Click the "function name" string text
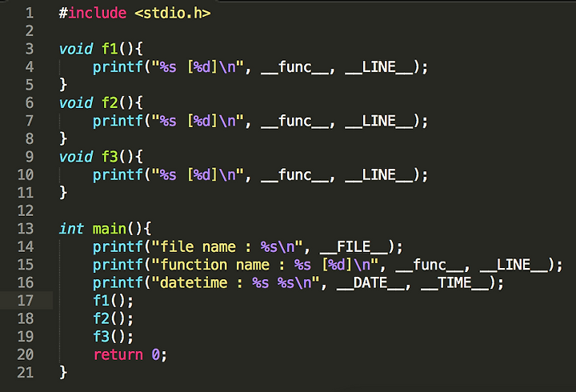Image resolution: width=576 pixels, height=392 pixels. pos(214,265)
